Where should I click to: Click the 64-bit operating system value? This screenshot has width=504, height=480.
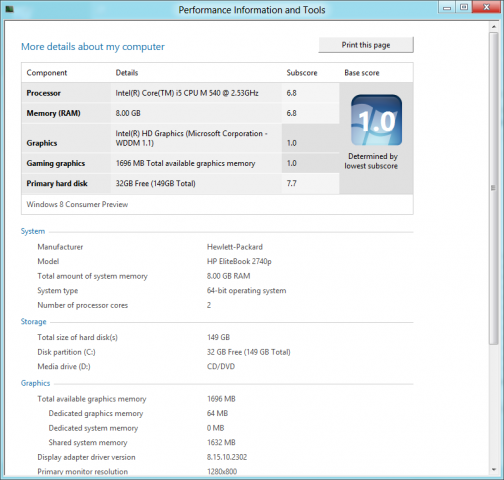coord(246,291)
